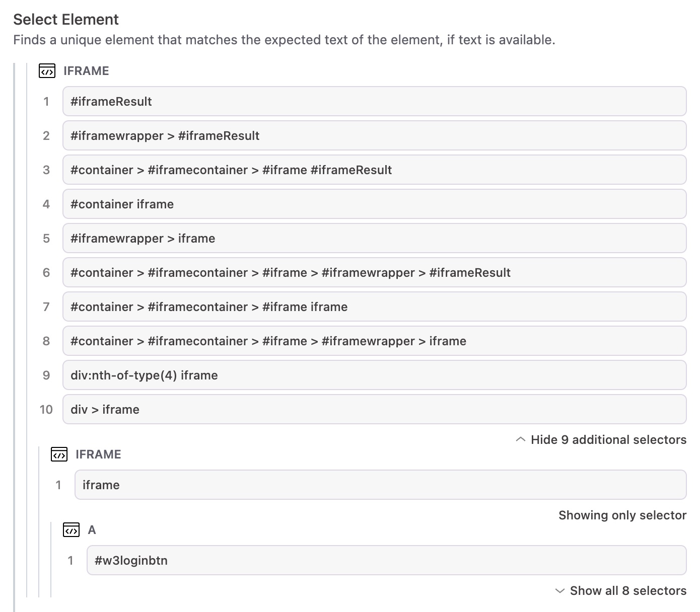Select the code icon beside the first IFRAME label
Viewport: 700px width, 612px height.
coord(47,71)
